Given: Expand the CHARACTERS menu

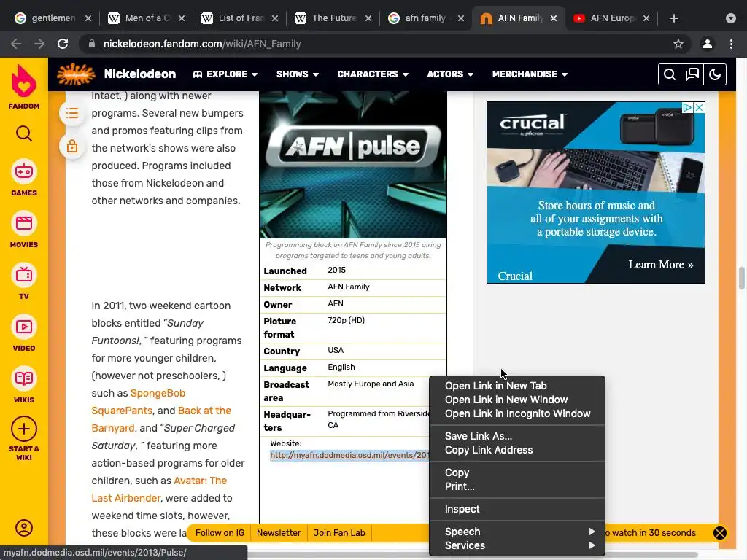Looking at the screenshot, I should pyautogui.click(x=373, y=74).
